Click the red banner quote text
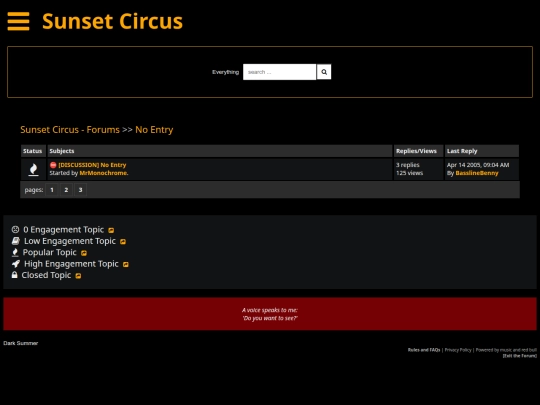The image size is (540, 405). (270, 314)
